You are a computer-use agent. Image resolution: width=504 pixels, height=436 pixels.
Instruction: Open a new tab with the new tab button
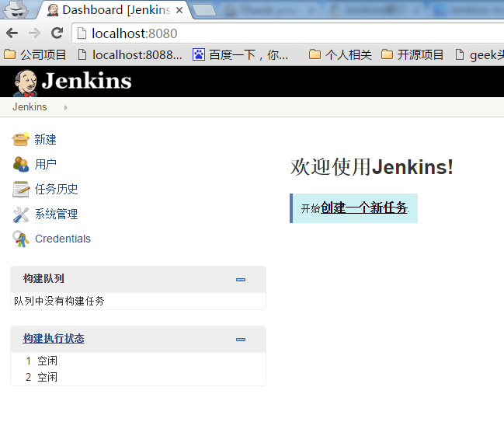tap(204, 10)
